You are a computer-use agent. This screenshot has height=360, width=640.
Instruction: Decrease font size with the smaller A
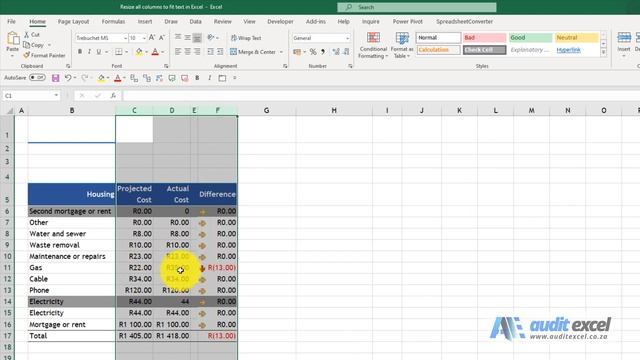point(162,38)
